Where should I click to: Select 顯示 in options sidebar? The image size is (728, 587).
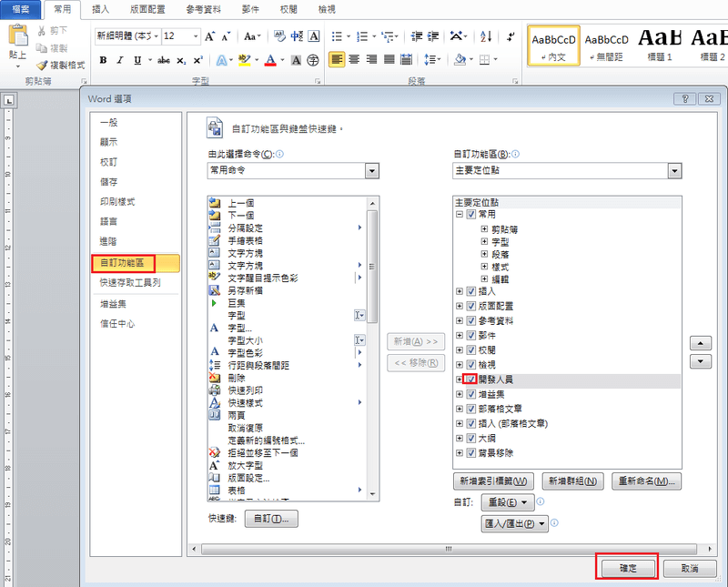[109, 142]
